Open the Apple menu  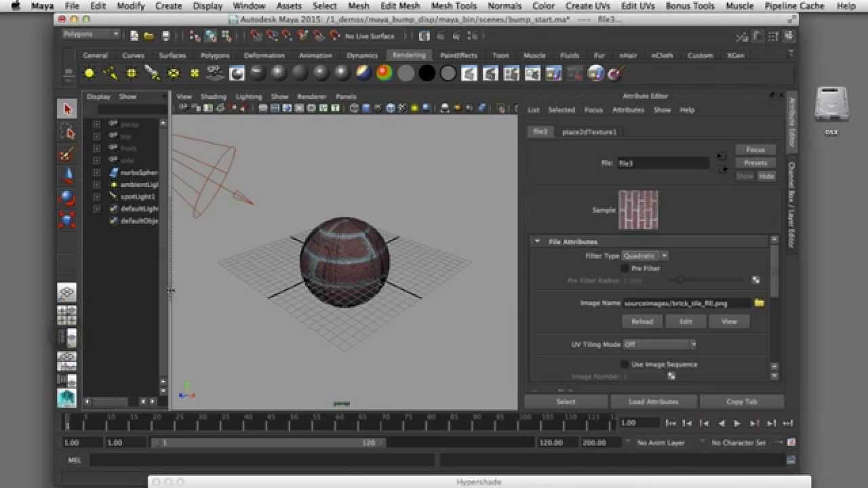coord(15,6)
